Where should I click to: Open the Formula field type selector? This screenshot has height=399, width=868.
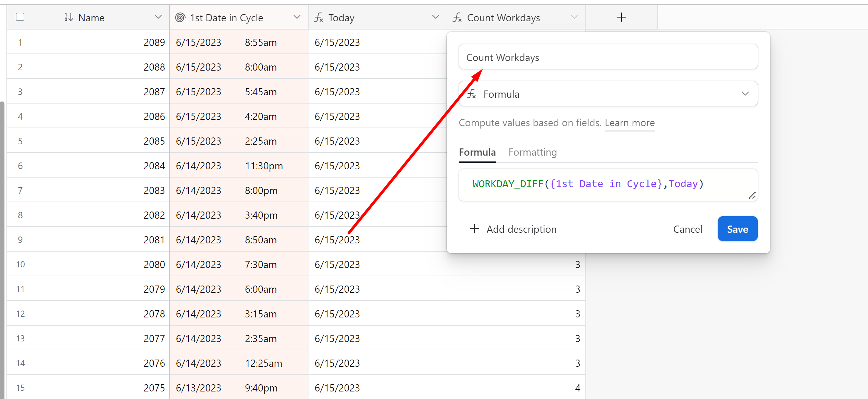tap(608, 94)
